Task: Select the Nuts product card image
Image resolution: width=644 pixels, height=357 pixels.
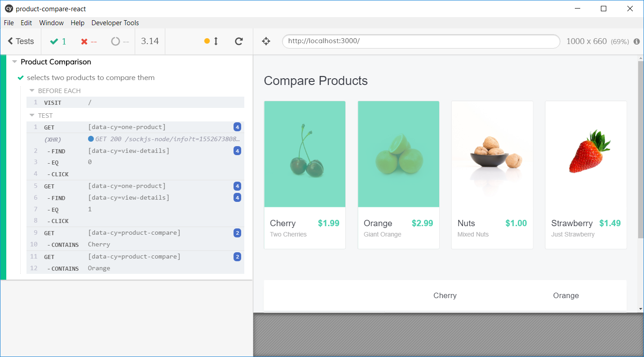Action: coord(492,154)
